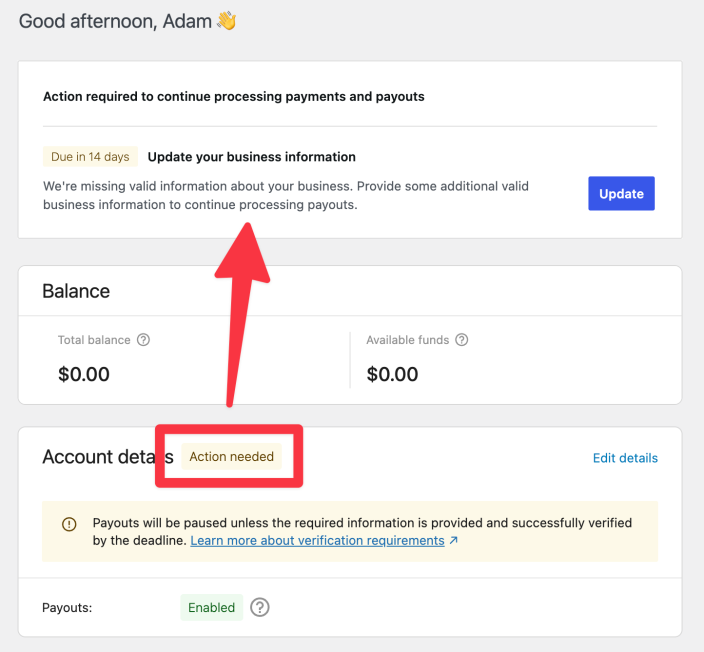Click the Total balance $0.00 amount
The image size is (704, 652).
click(x=84, y=375)
